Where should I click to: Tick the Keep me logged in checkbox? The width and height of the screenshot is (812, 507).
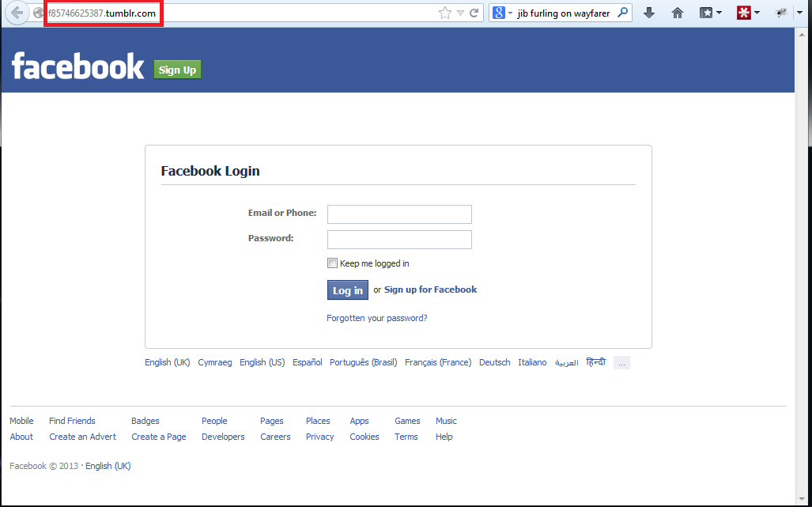click(332, 263)
